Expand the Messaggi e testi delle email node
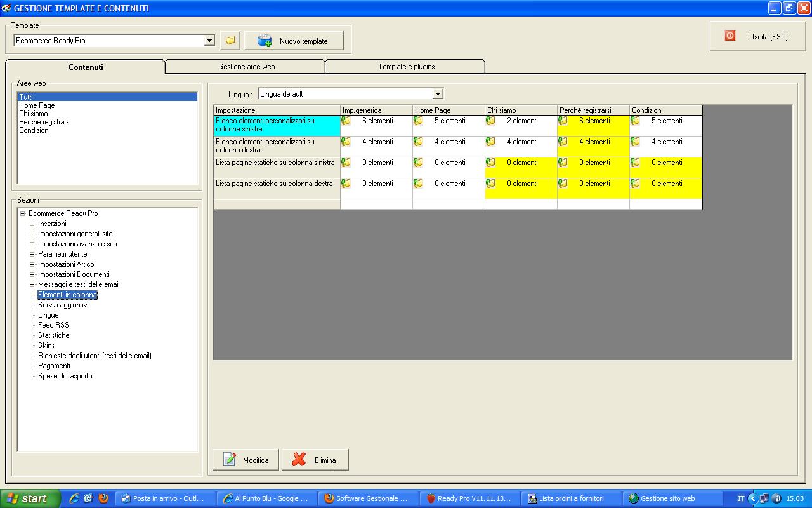Screen dimensions: 812x508 pos(32,284)
